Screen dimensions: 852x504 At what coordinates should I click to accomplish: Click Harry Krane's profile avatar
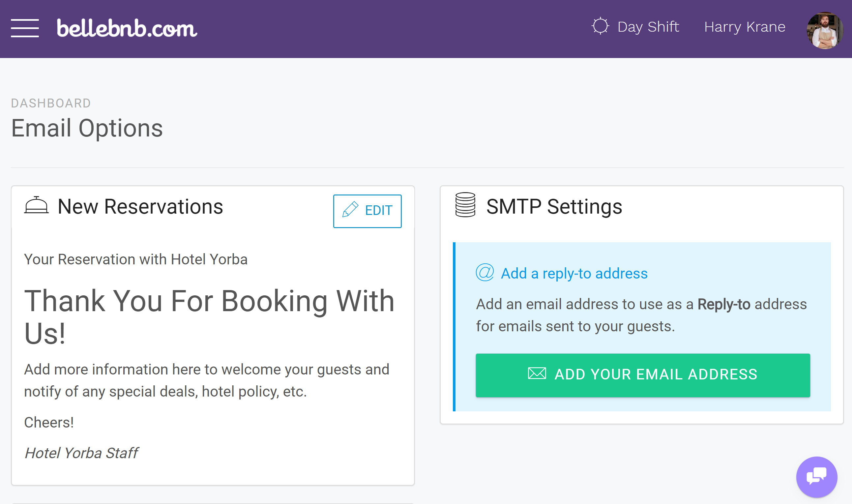(x=825, y=31)
